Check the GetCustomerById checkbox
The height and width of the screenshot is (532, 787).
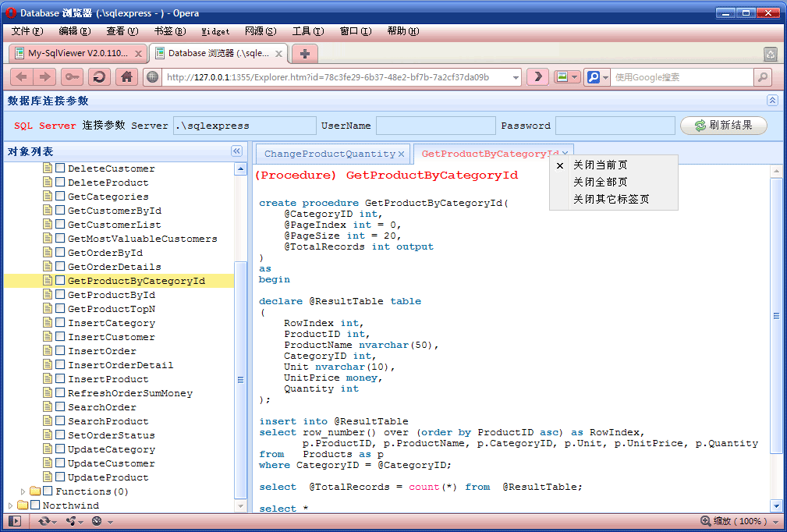pos(60,211)
